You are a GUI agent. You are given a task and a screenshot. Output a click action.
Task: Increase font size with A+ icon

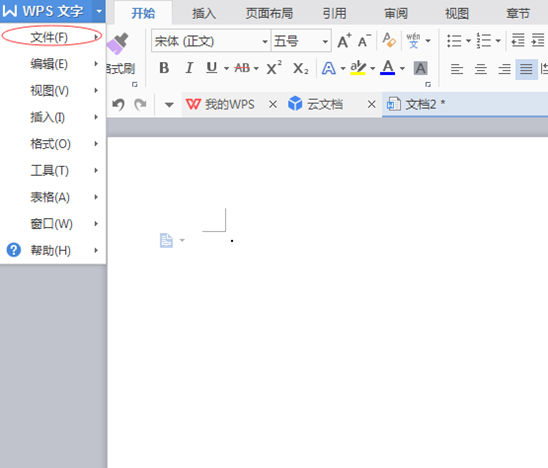[344, 41]
